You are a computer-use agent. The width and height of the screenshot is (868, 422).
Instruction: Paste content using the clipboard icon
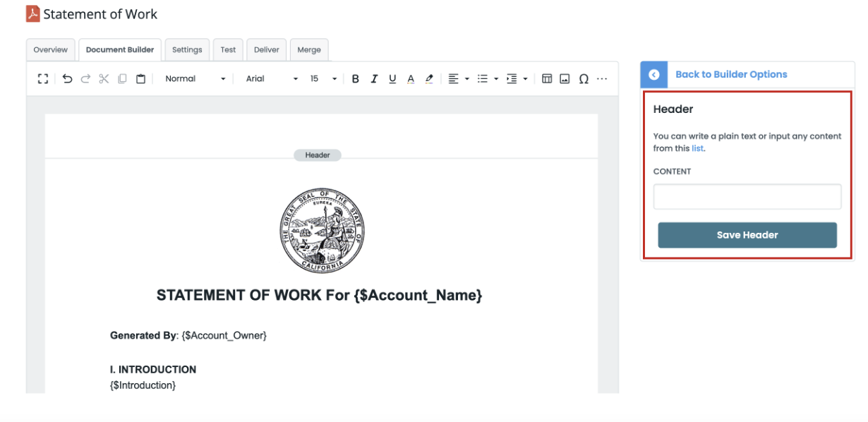point(140,78)
